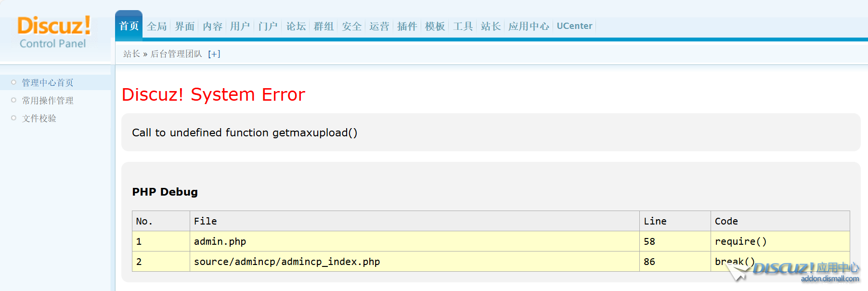
Task: Open 文件校验 in the sidebar
Action: [39, 119]
